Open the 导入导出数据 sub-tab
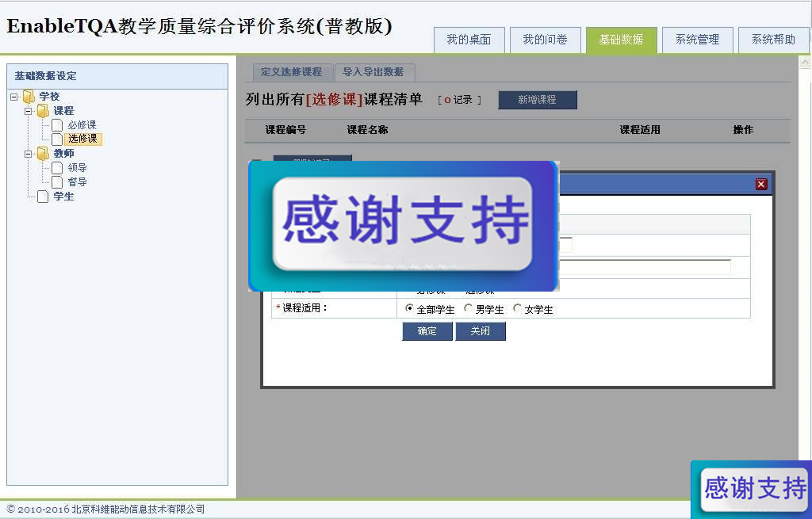 coord(373,72)
